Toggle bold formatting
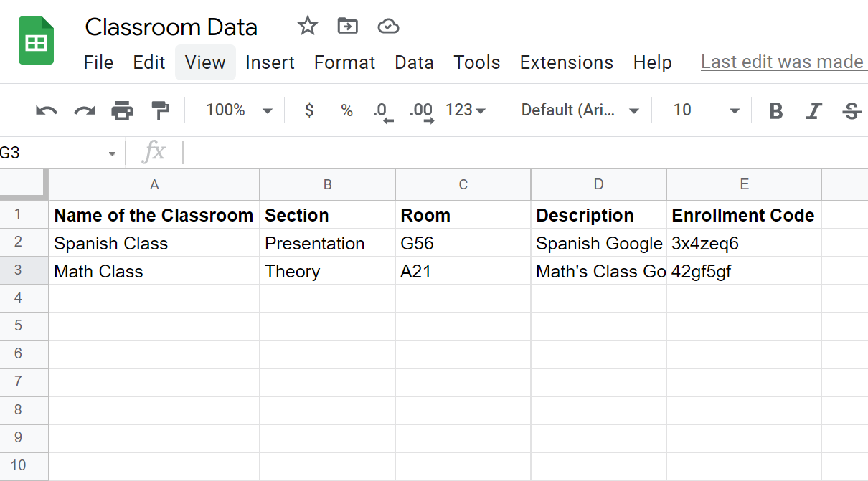 click(775, 110)
